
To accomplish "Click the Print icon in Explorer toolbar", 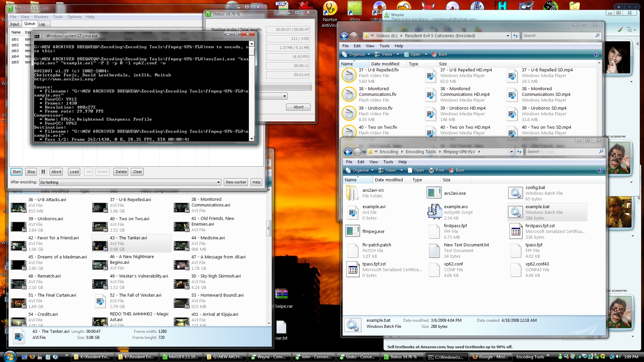I will click(x=432, y=170).
